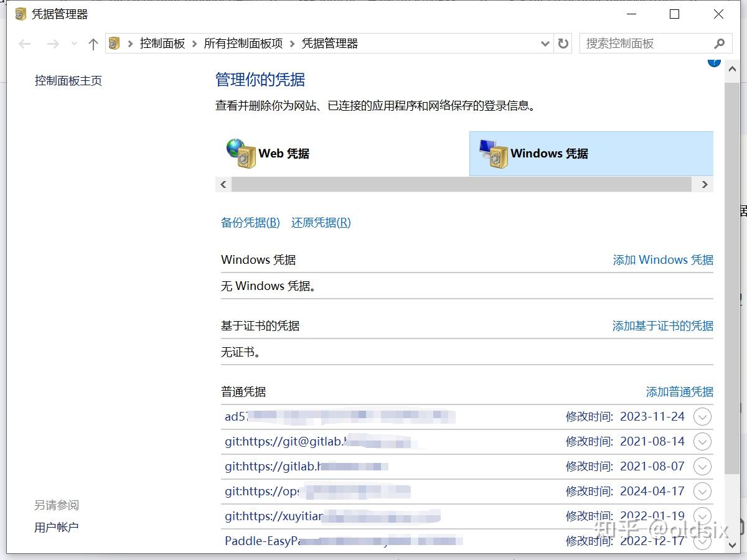Switch to Windows 凭据 tab
This screenshot has height=560, width=747.
click(591, 154)
